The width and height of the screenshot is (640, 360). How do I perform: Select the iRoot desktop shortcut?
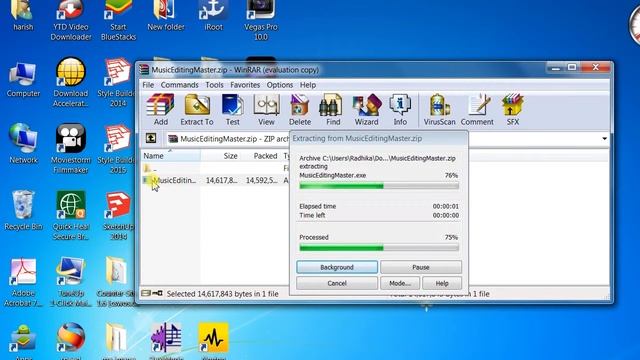[213, 16]
